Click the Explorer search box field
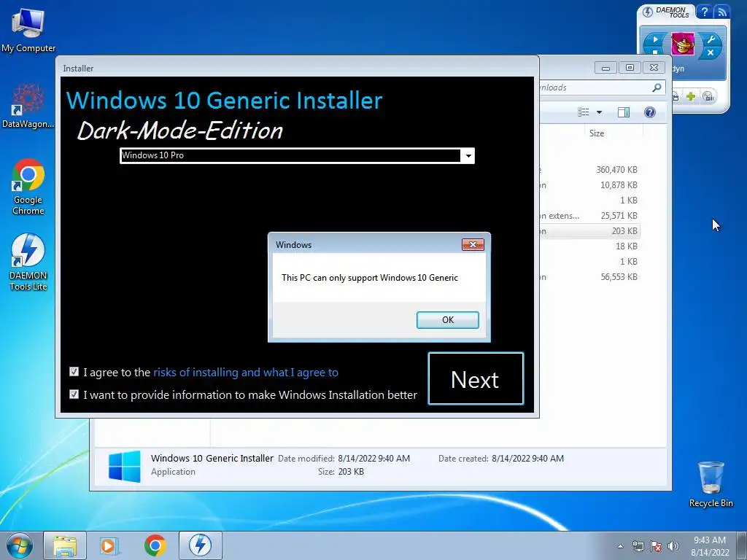This screenshot has height=560, width=747. [x=602, y=87]
